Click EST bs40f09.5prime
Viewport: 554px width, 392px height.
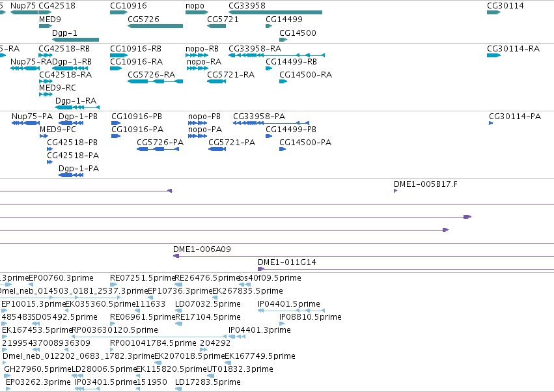pos(270,278)
